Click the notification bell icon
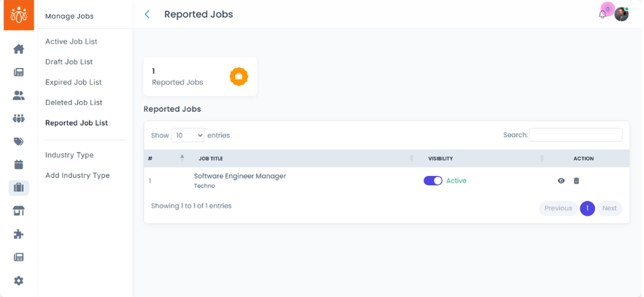The width and height of the screenshot is (644, 297). tap(602, 15)
